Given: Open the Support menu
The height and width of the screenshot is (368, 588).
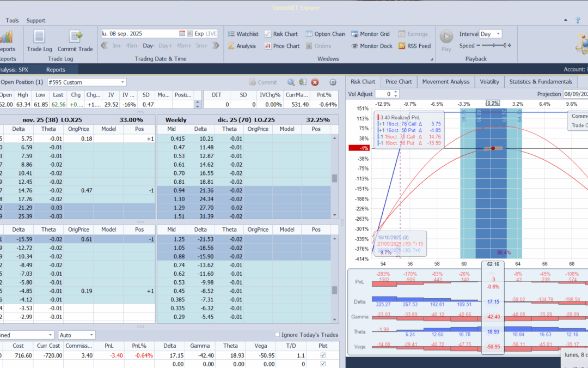Looking at the screenshot, I should [x=36, y=21].
